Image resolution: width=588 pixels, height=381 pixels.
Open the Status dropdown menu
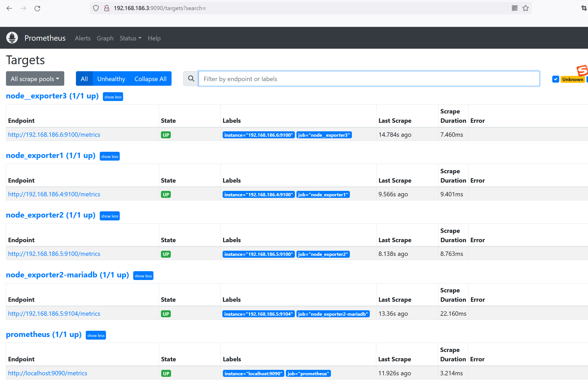coord(130,38)
